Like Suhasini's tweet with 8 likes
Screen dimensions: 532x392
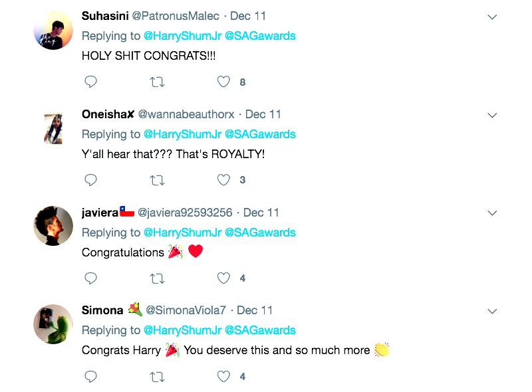[x=224, y=82]
